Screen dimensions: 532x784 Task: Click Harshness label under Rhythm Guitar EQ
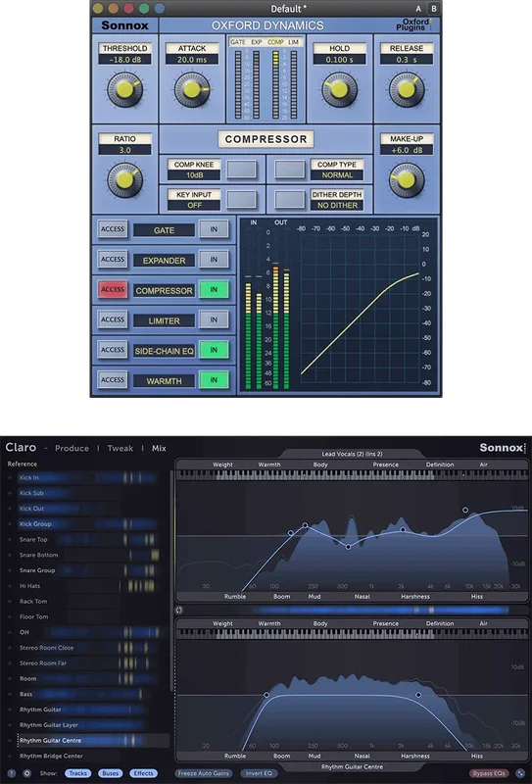click(415, 756)
